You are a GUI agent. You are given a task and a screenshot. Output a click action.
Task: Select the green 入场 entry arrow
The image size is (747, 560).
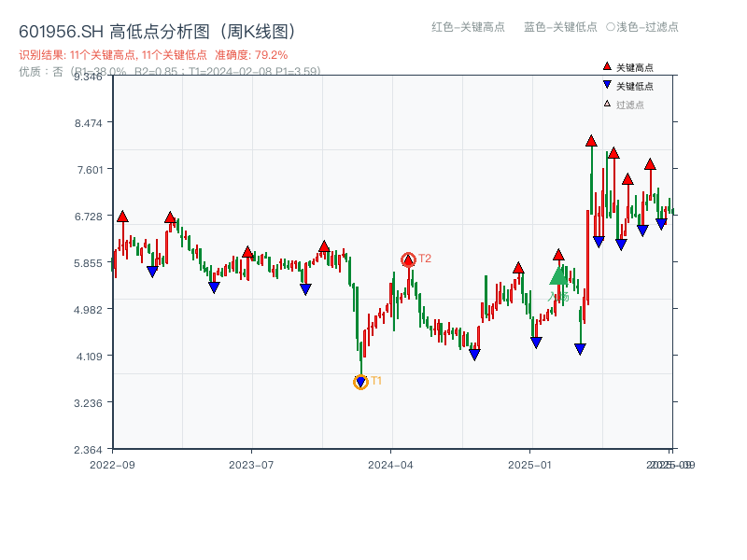click(x=558, y=277)
